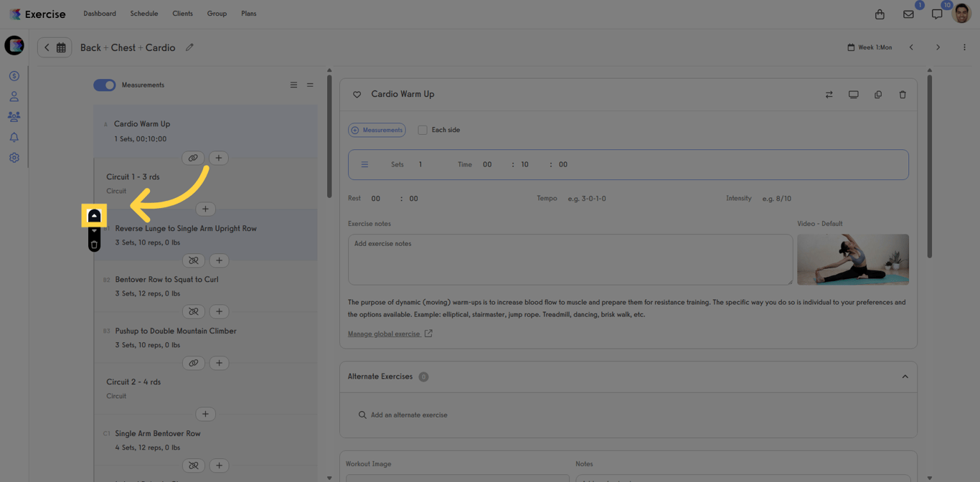Open the Clients menu

point(182,14)
